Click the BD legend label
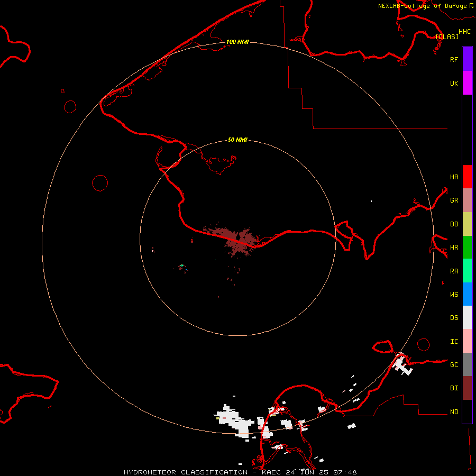 (x=454, y=224)
